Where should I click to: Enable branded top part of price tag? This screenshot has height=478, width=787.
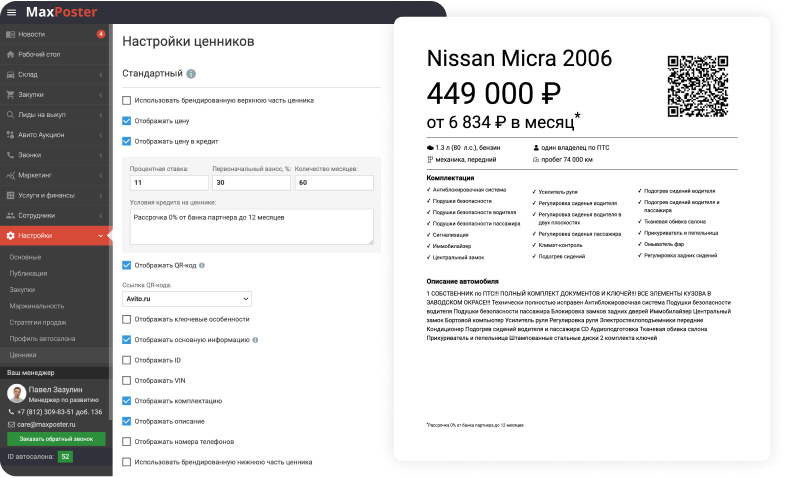(126, 100)
